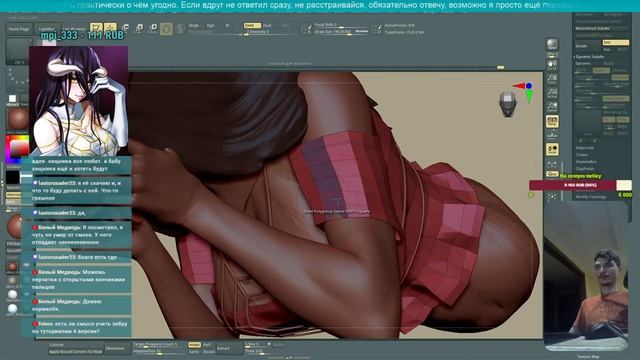
Task: Click the Scroll canvas icon
Action: pyautogui.click(x=552, y=65)
